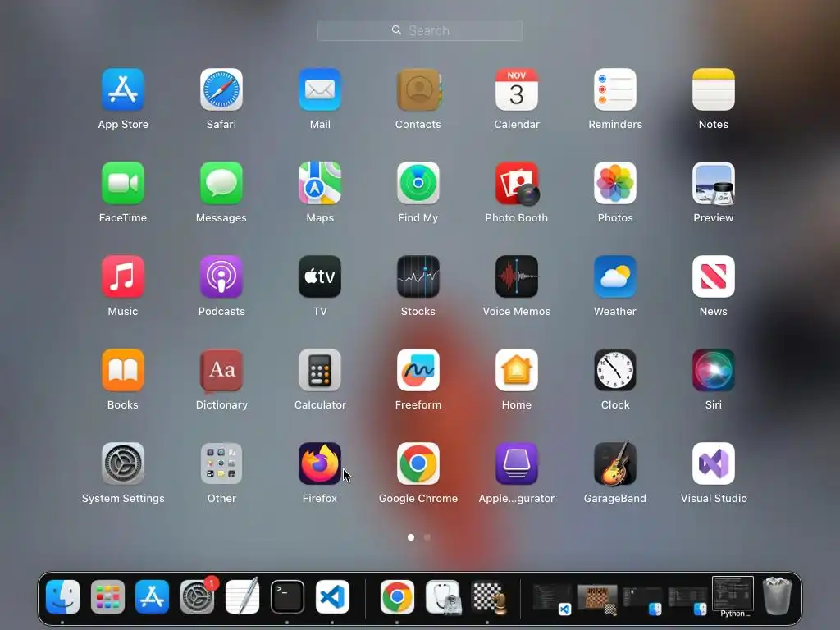Open the Notes app
The height and width of the screenshot is (630, 840).
(x=714, y=89)
